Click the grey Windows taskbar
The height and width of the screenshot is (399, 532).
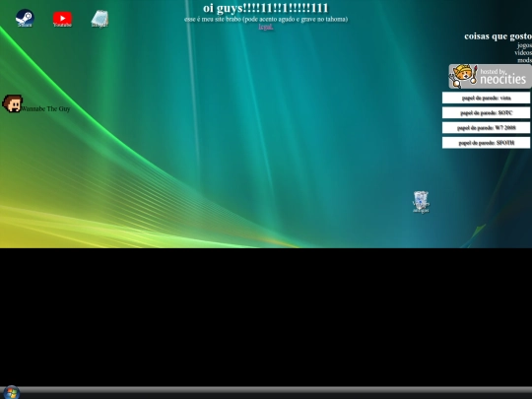click(266, 392)
